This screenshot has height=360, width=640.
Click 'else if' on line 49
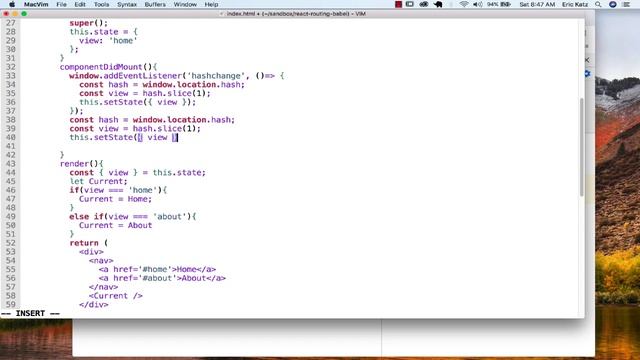(86, 217)
